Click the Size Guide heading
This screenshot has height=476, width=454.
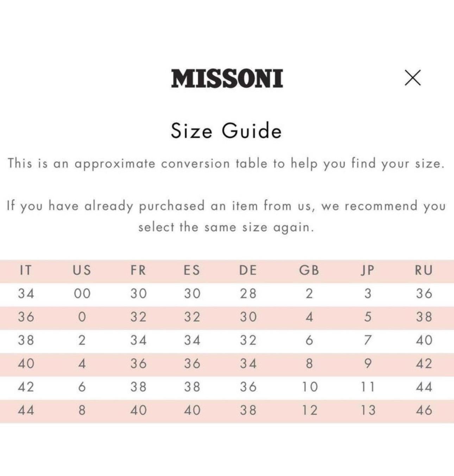tap(226, 131)
